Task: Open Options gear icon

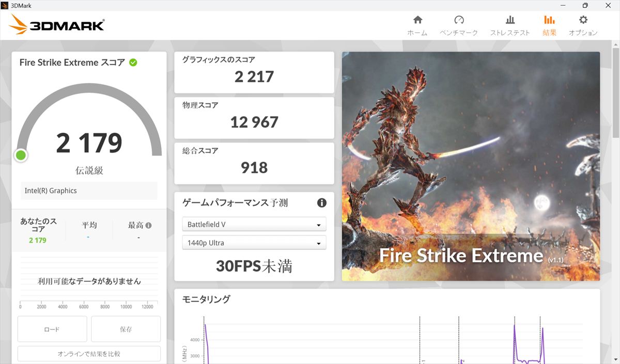Action: (x=583, y=21)
